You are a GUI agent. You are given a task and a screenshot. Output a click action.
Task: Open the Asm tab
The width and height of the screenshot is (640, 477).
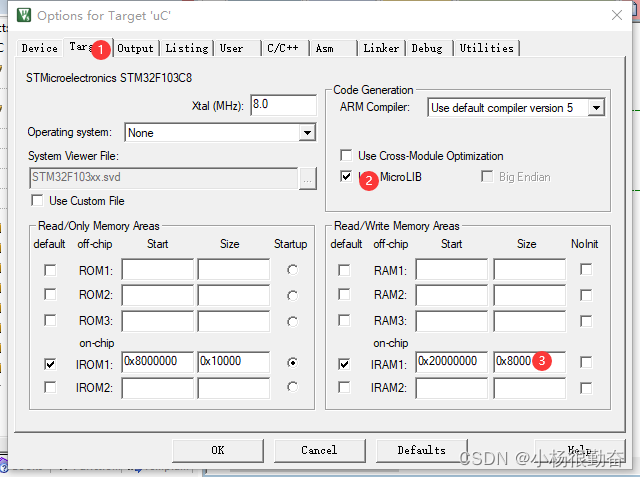click(x=333, y=48)
